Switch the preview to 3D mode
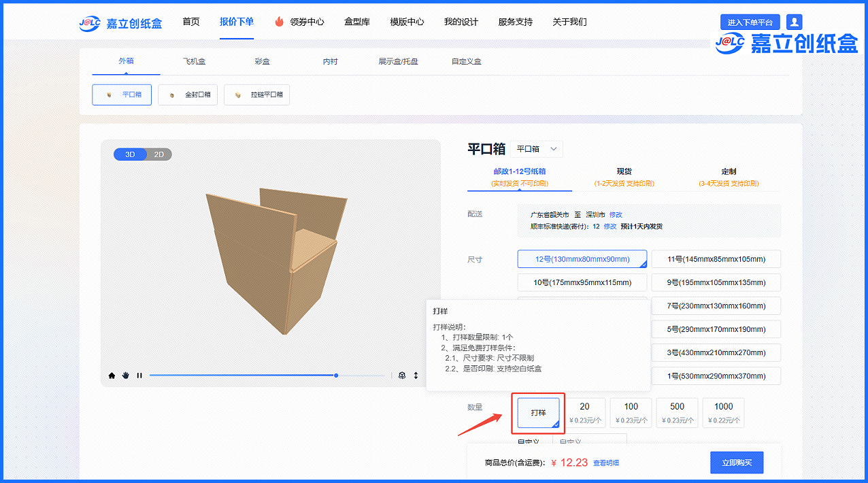The height and width of the screenshot is (483, 868). [130, 154]
